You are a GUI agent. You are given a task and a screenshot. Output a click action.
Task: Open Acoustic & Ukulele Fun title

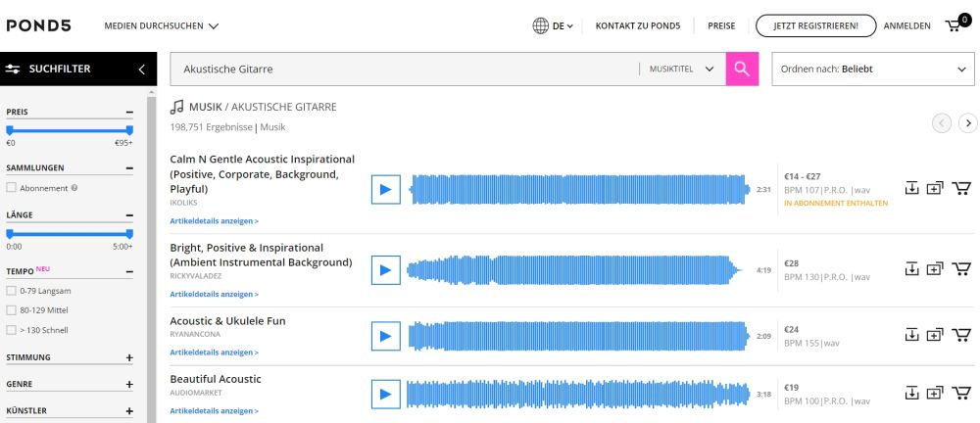(227, 320)
